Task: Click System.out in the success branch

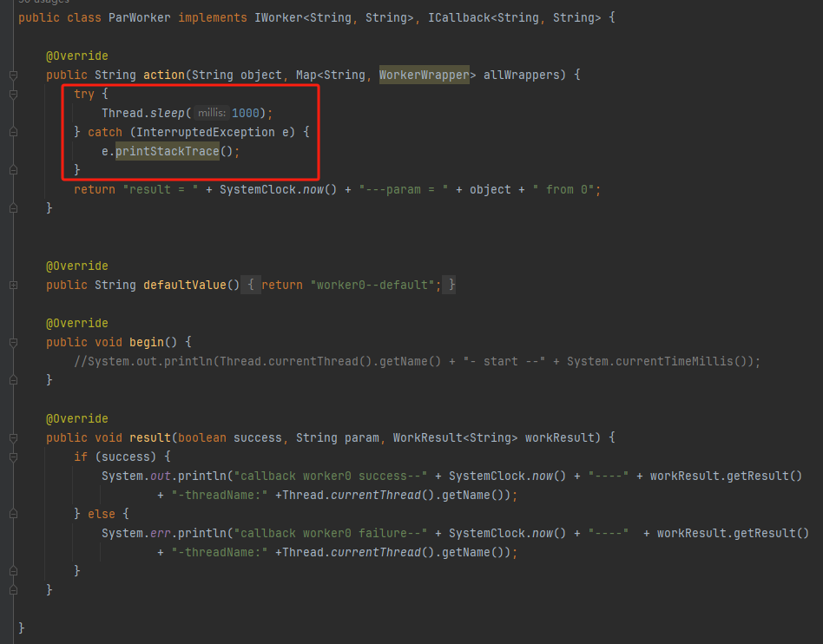Action: click(x=136, y=476)
